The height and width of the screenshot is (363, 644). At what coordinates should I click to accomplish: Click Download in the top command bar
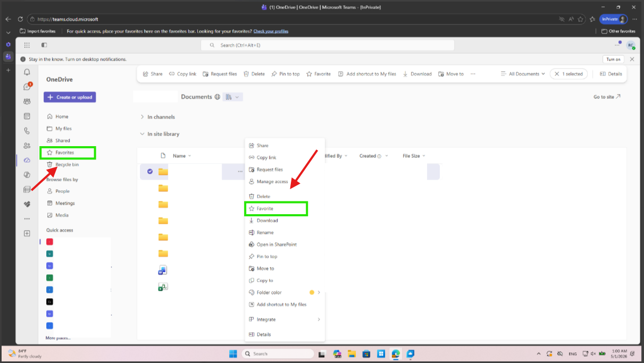[417, 74]
